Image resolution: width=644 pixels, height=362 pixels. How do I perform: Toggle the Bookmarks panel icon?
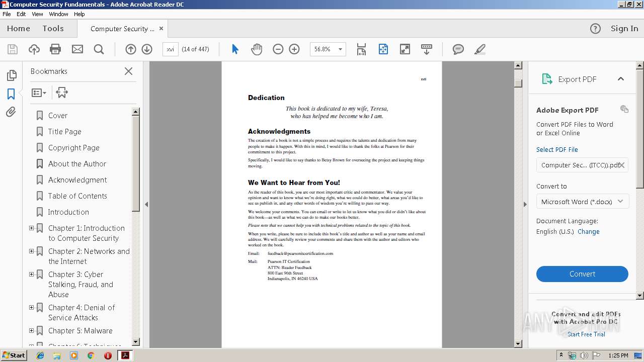[x=11, y=94]
